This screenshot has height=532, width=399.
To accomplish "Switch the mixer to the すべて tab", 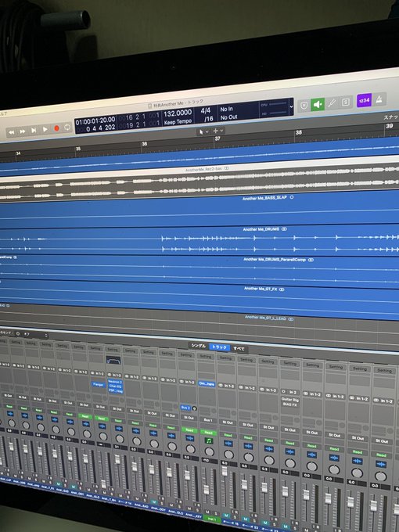I will click(x=239, y=348).
